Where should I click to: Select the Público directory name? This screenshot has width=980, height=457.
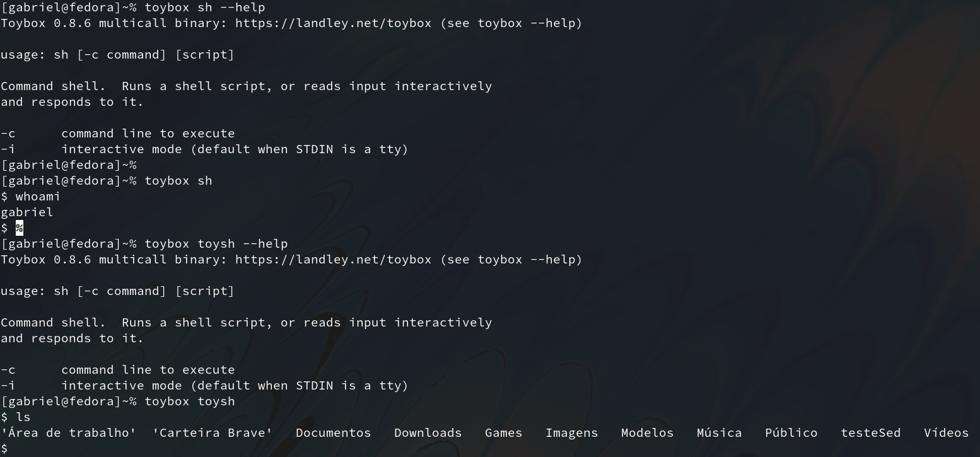pyautogui.click(x=791, y=432)
